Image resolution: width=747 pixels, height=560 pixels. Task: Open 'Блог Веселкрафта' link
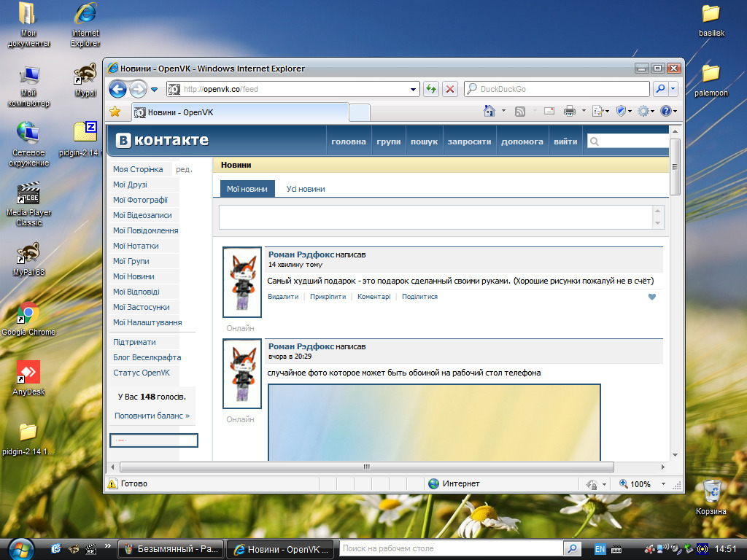(x=147, y=357)
